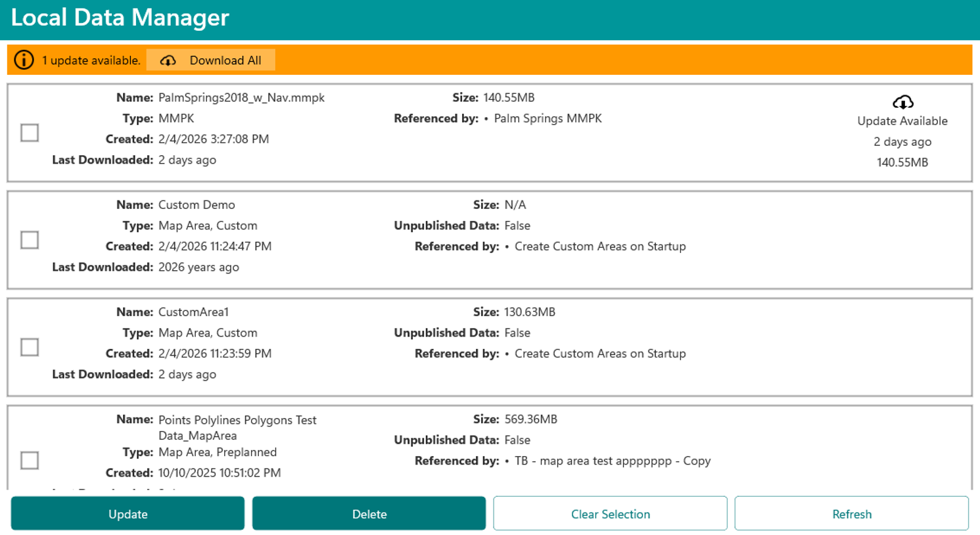Viewport: 980px width, 535px height.
Task: Click the 'TB - map area test' reference
Action: 612,461
